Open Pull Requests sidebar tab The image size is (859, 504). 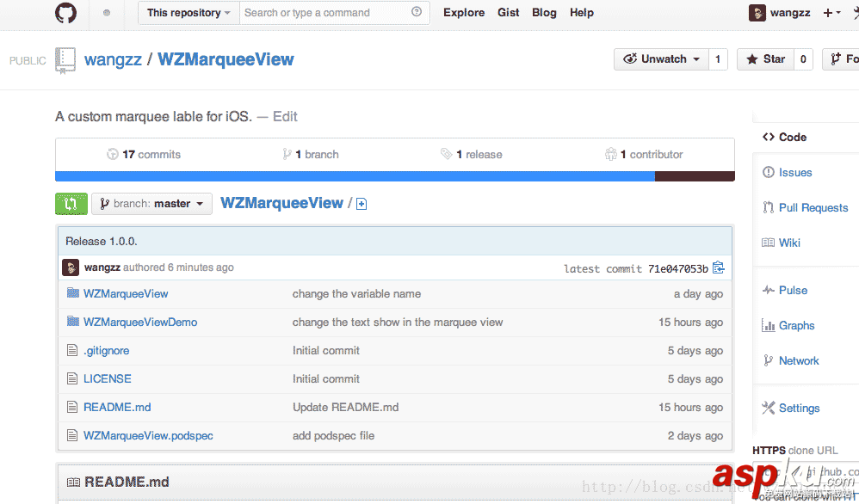click(813, 207)
